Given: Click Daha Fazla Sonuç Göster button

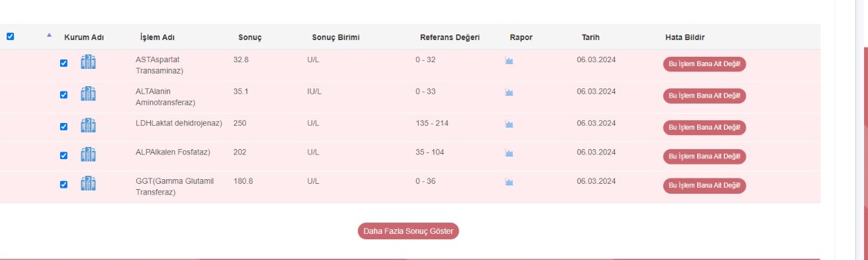Looking at the screenshot, I should click(409, 231).
